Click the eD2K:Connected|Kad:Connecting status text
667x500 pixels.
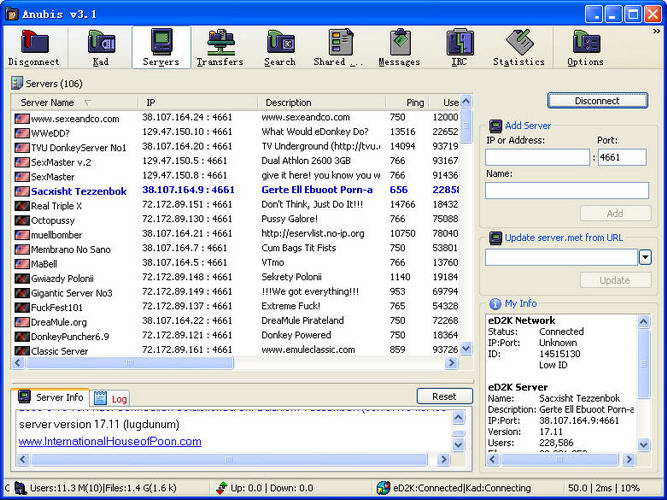(x=462, y=488)
